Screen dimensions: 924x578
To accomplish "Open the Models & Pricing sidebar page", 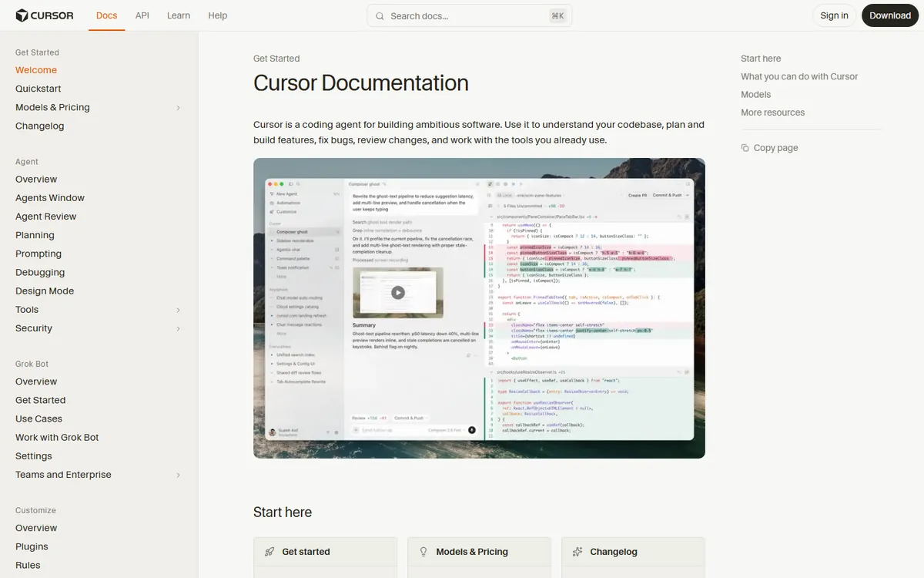I will pyautogui.click(x=52, y=107).
